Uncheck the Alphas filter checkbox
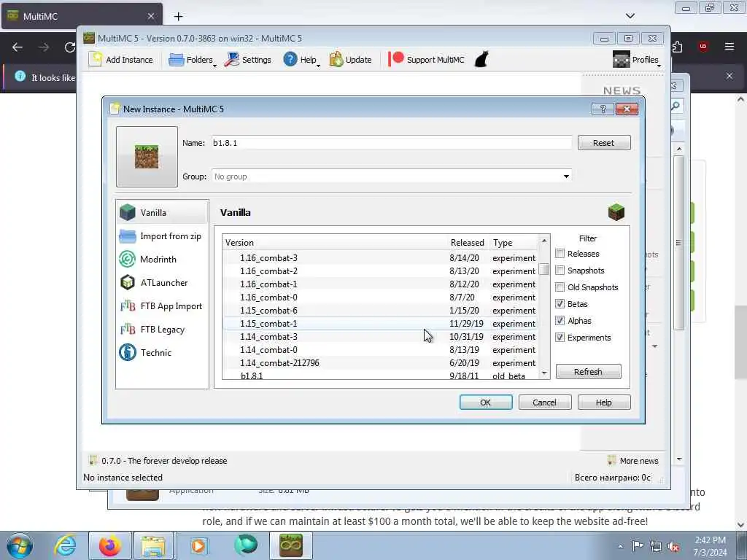Screen dimensions: 747x560 coord(560,321)
